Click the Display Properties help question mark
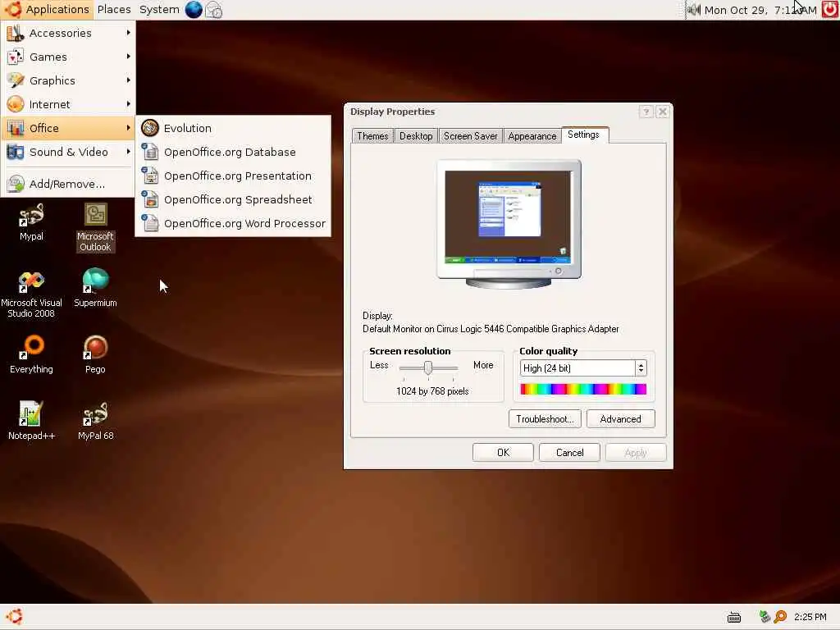840x630 pixels. tap(646, 112)
